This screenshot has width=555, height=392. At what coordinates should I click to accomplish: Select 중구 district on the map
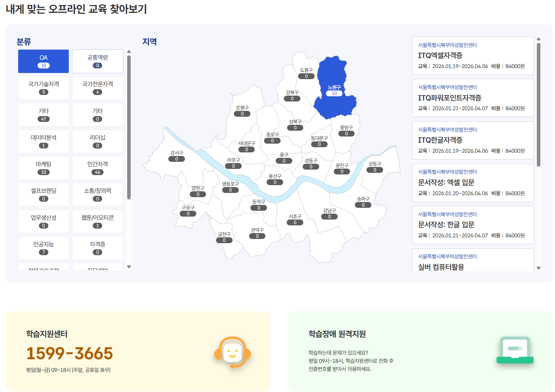pyautogui.click(x=284, y=158)
